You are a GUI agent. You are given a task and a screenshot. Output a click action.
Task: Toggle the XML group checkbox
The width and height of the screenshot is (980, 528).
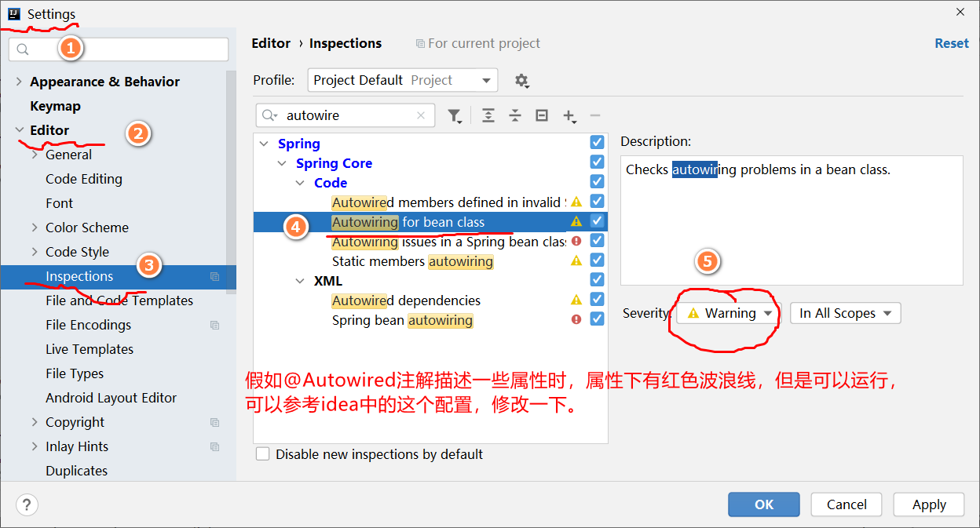(x=597, y=280)
